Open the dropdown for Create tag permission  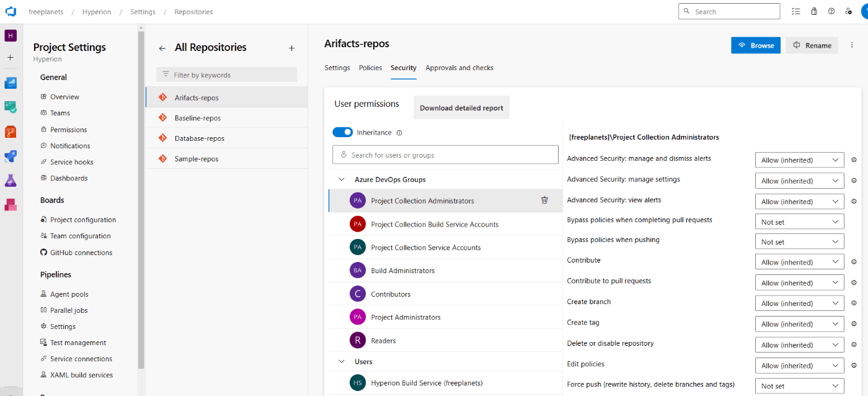tap(799, 324)
